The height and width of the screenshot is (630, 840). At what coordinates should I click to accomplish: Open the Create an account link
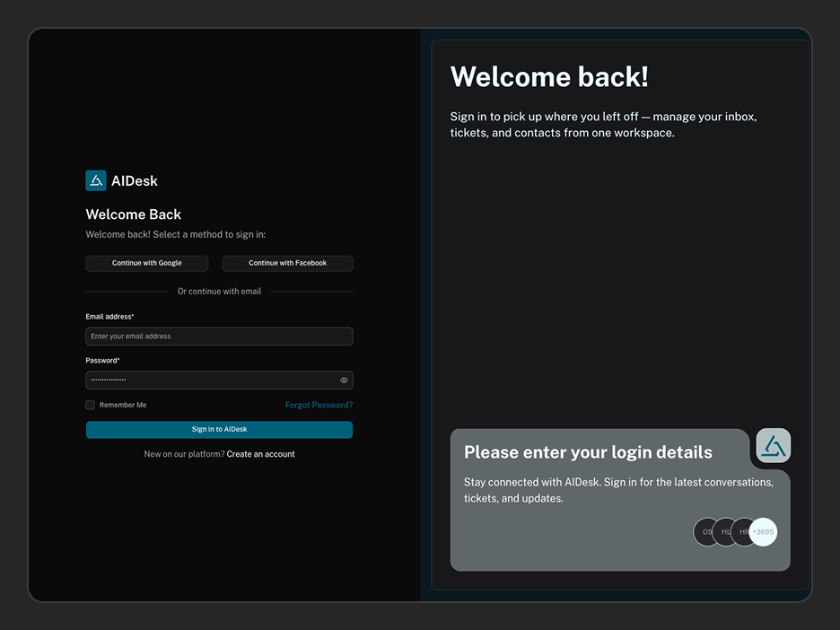pyautogui.click(x=260, y=454)
